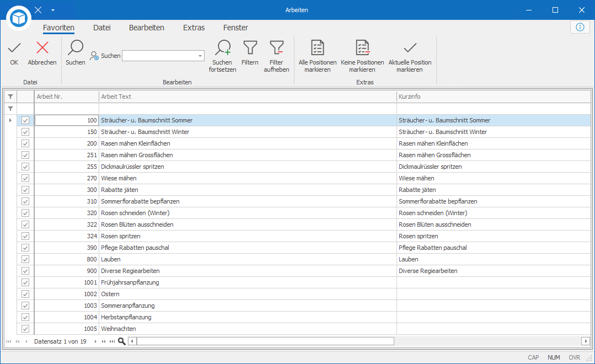Screen dimensions: 595x364
Task: Toggle checkbox for Rabatte jäten
Action: pyautogui.click(x=25, y=190)
